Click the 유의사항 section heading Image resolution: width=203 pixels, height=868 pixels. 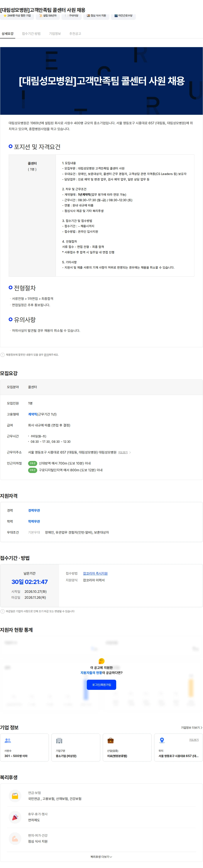(x=25, y=319)
